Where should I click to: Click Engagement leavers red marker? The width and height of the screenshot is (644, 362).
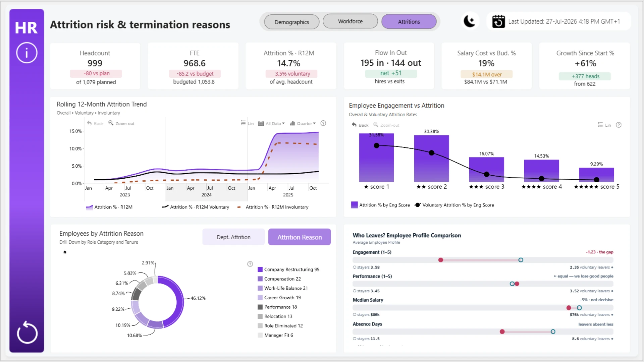tap(441, 260)
